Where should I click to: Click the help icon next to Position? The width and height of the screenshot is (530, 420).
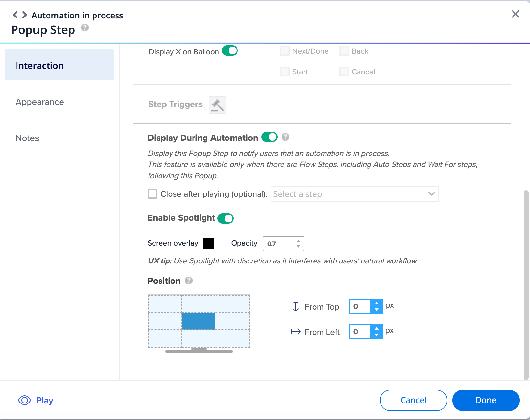189,281
